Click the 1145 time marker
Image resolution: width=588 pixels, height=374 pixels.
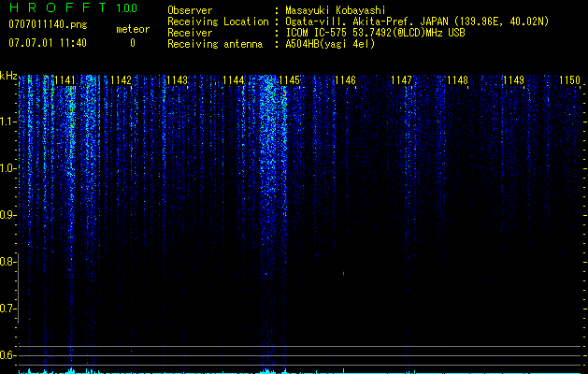click(x=290, y=80)
